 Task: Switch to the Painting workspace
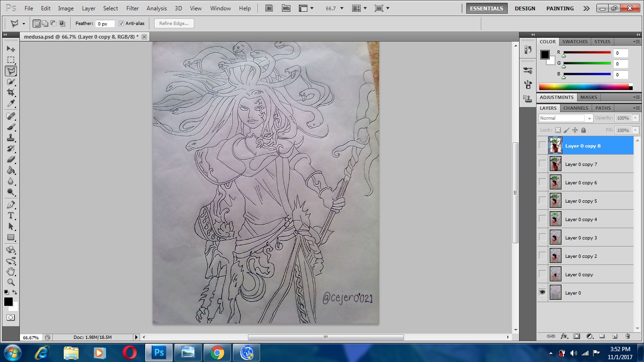coord(560,8)
